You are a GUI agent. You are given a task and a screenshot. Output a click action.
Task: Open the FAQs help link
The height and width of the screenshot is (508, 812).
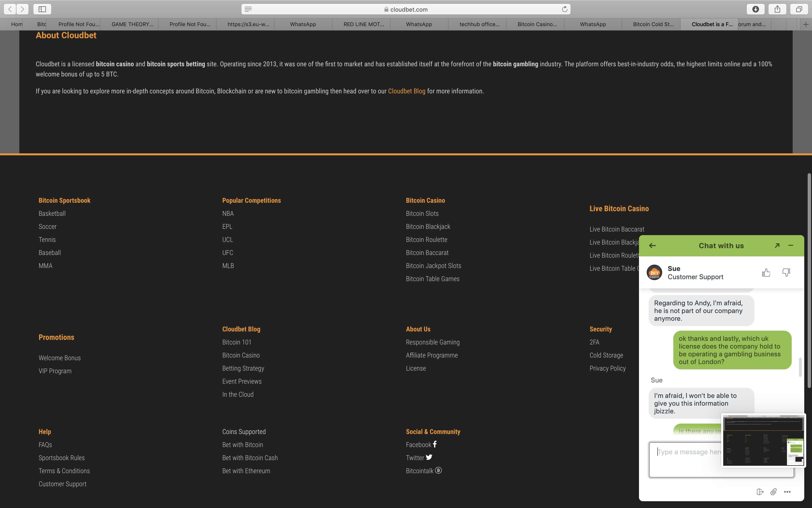[x=45, y=445]
